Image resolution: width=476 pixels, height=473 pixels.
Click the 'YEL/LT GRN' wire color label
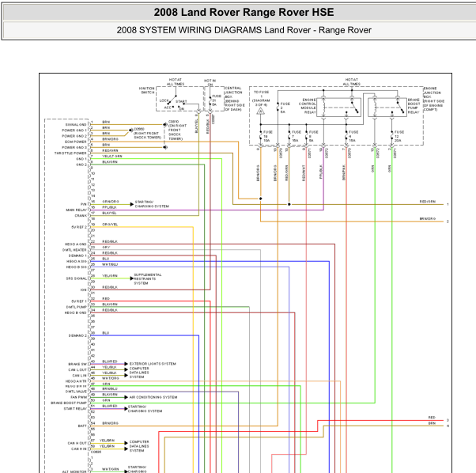(x=112, y=156)
